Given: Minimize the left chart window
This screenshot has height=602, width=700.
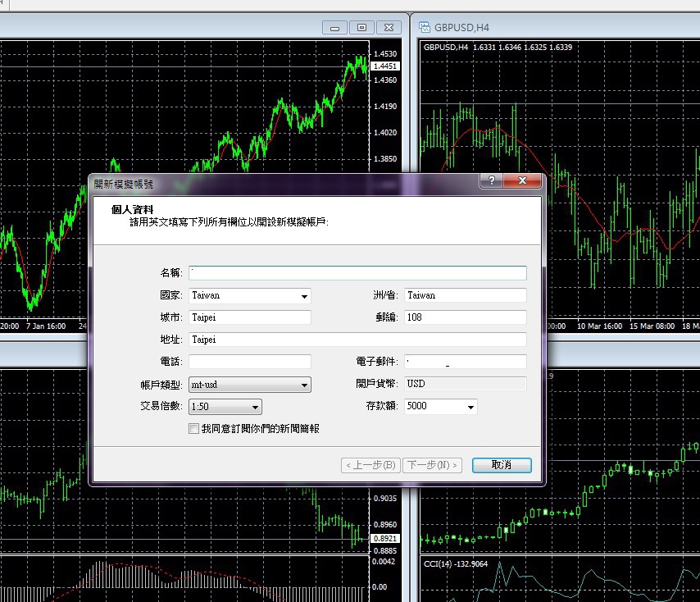Looking at the screenshot, I should click(336, 27).
